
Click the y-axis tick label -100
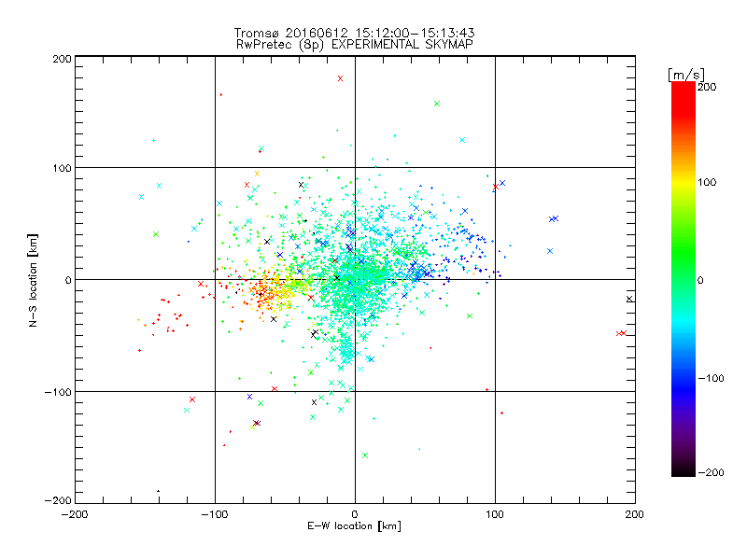[59, 392]
